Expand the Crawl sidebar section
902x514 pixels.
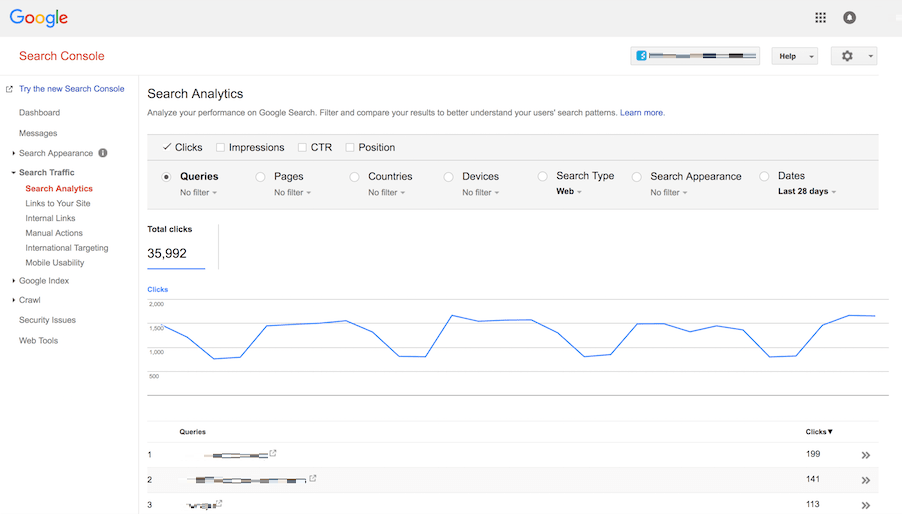pyautogui.click(x=14, y=300)
